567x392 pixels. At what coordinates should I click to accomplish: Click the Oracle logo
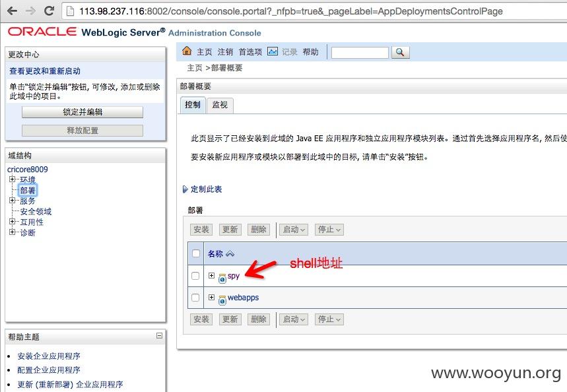coord(42,32)
